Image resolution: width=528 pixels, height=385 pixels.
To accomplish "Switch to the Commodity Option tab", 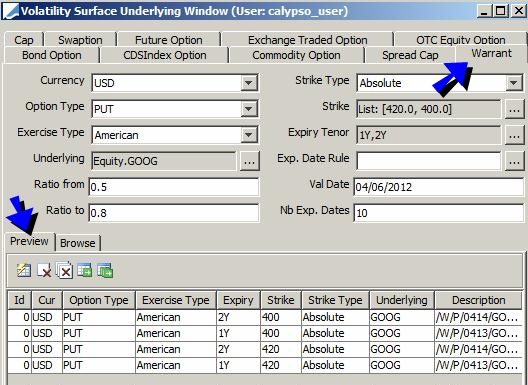I will [x=296, y=55].
